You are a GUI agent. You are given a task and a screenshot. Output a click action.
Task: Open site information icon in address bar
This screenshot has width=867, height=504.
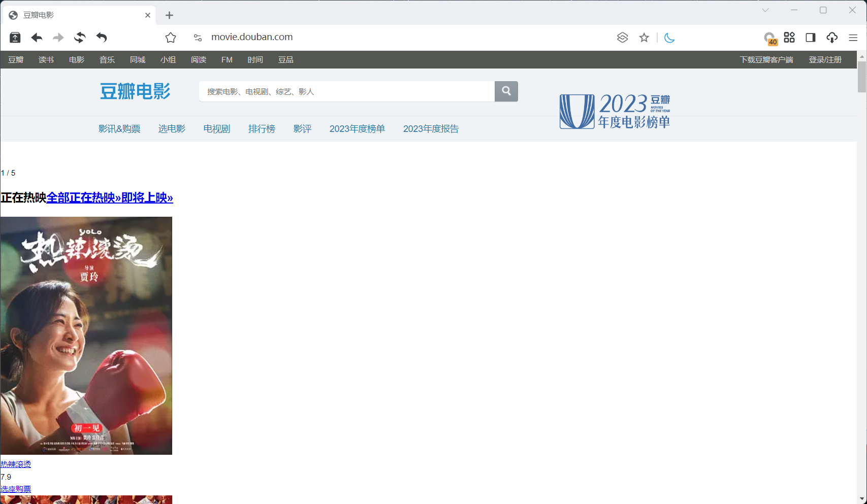click(198, 38)
